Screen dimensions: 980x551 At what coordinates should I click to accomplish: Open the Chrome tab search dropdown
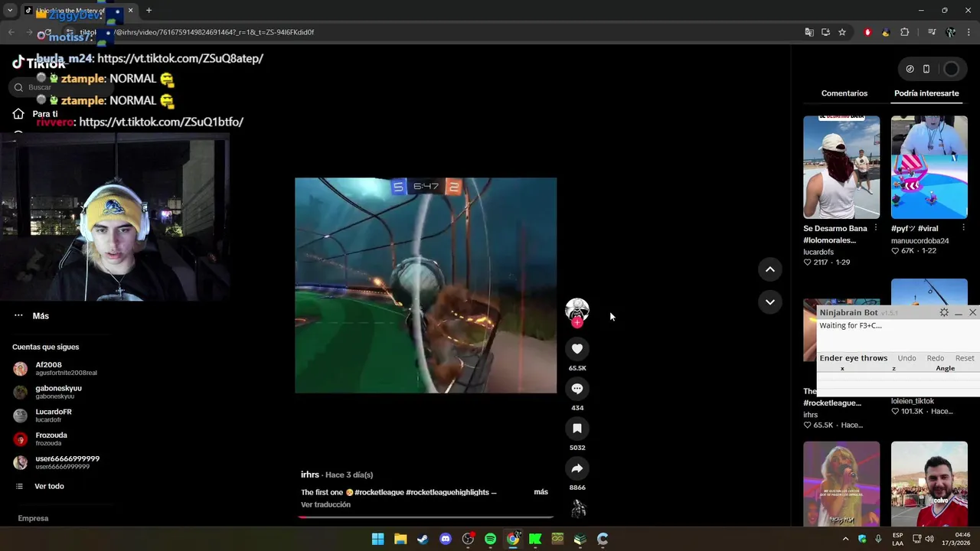click(10, 11)
